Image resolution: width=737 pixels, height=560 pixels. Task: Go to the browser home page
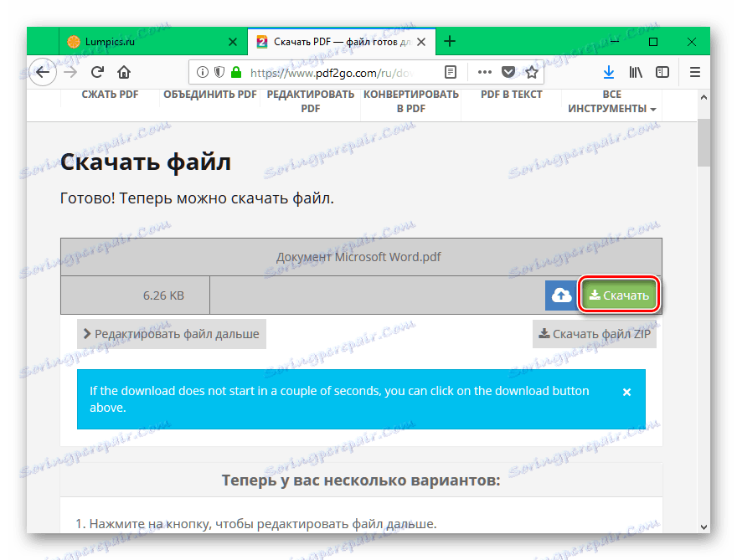click(124, 72)
